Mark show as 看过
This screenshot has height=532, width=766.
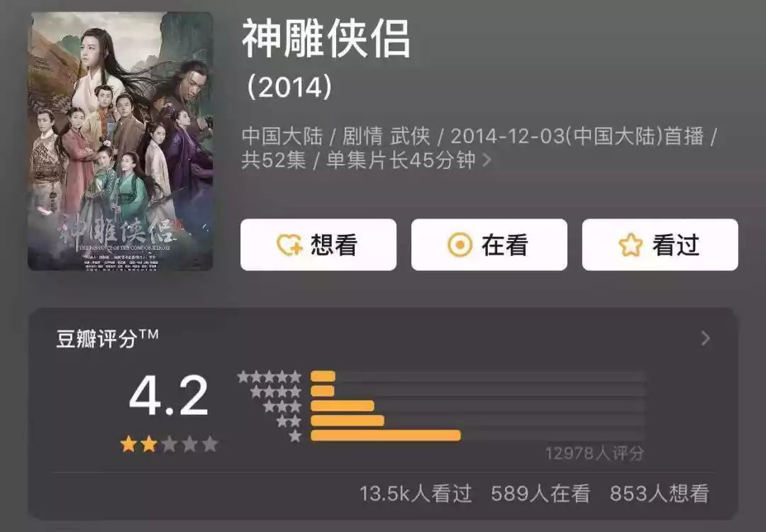[660, 245]
